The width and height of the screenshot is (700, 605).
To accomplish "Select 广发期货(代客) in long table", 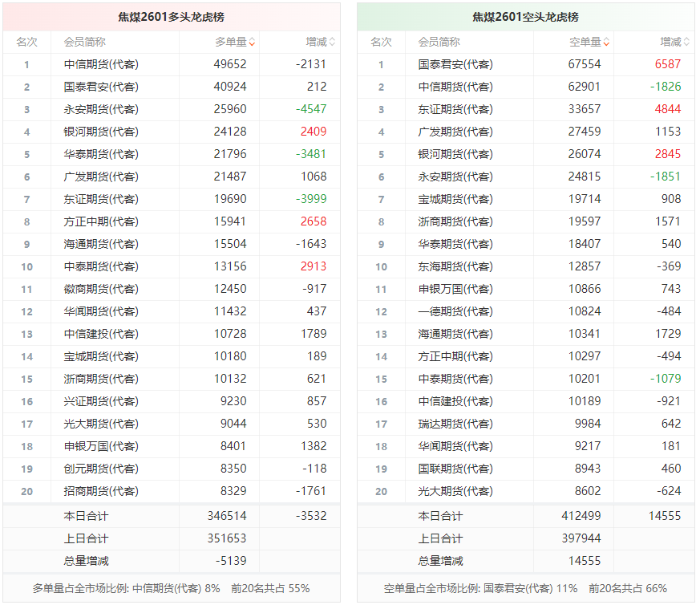I will 101,177.
